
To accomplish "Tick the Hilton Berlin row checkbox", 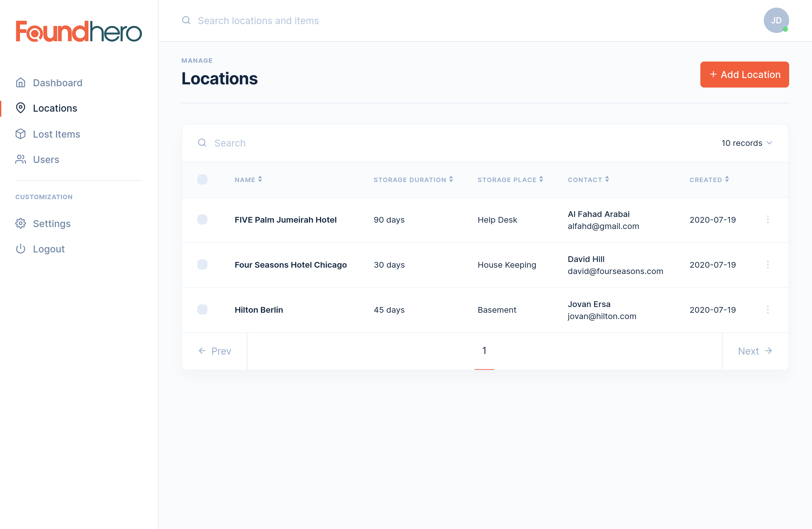I will (x=202, y=309).
